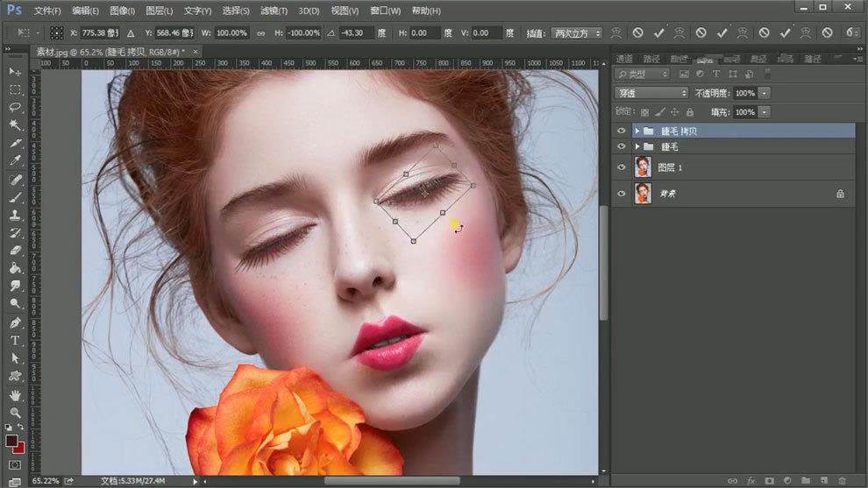
Task: Click the link layers icon
Action: [732, 480]
